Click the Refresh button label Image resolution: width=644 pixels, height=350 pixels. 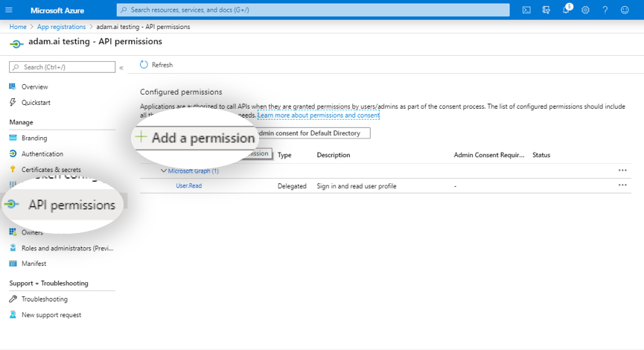tap(162, 65)
